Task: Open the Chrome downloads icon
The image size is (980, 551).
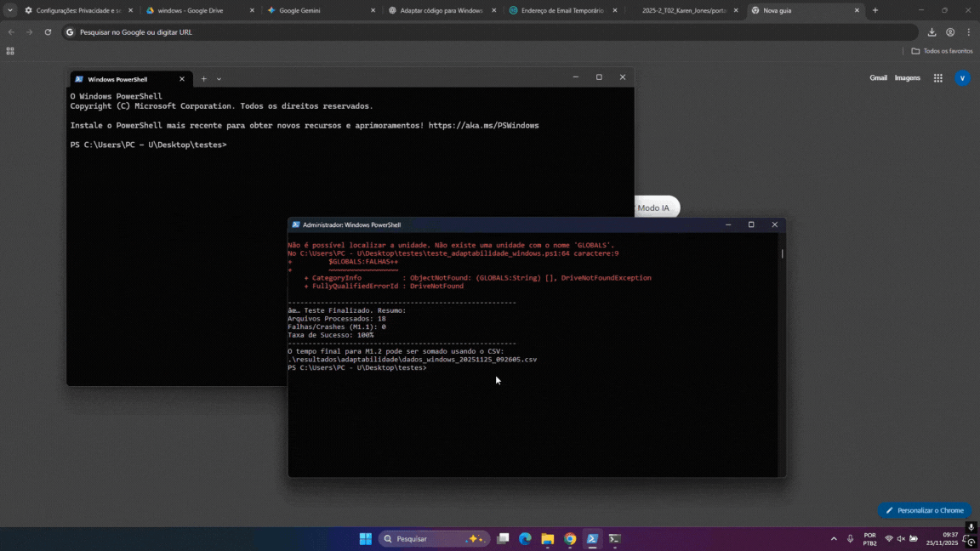Action: 932,32
